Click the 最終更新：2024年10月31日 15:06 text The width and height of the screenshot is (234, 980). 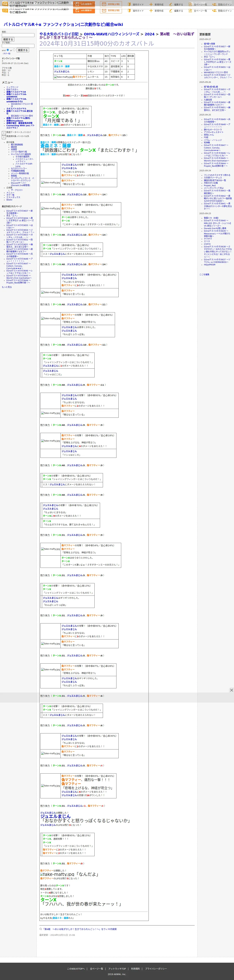pos(57,935)
